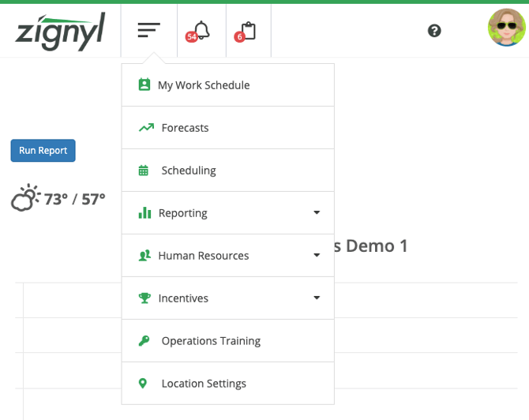Click the 73° / 57° temperature text

pos(74,199)
